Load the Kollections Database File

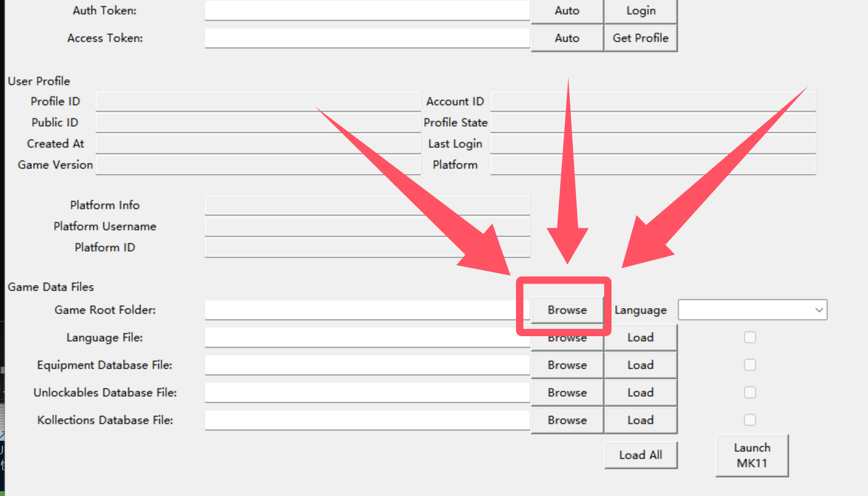click(x=640, y=420)
